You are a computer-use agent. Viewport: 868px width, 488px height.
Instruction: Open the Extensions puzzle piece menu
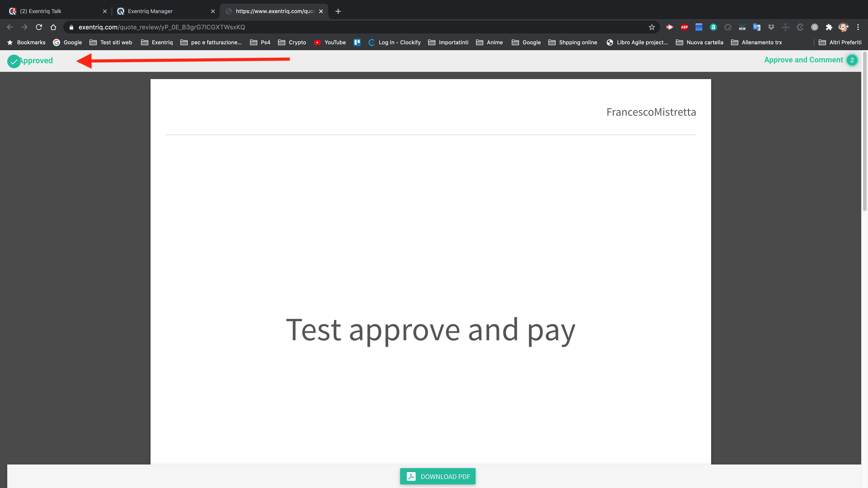click(829, 27)
